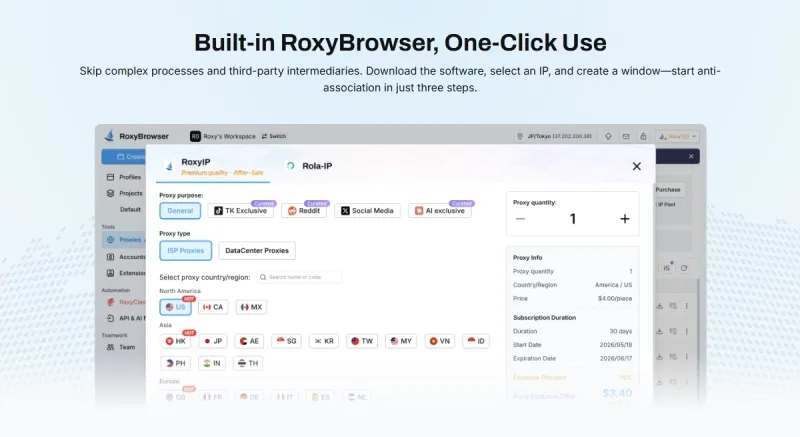The image size is (800, 437).
Task: Select the ID country option
Action: (x=476, y=341)
